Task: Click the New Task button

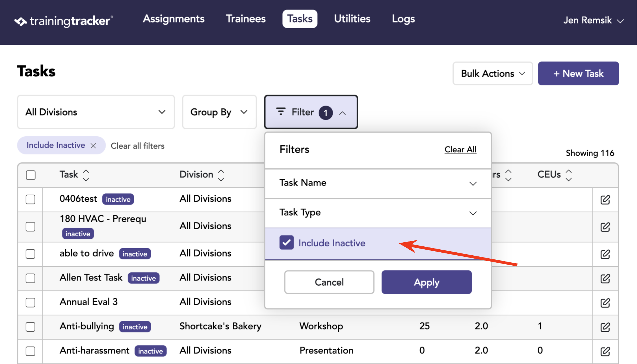Action: pos(578,73)
